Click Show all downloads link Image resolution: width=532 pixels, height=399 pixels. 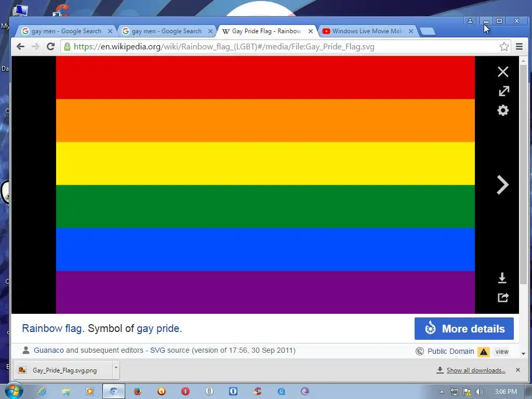(476, 370)
